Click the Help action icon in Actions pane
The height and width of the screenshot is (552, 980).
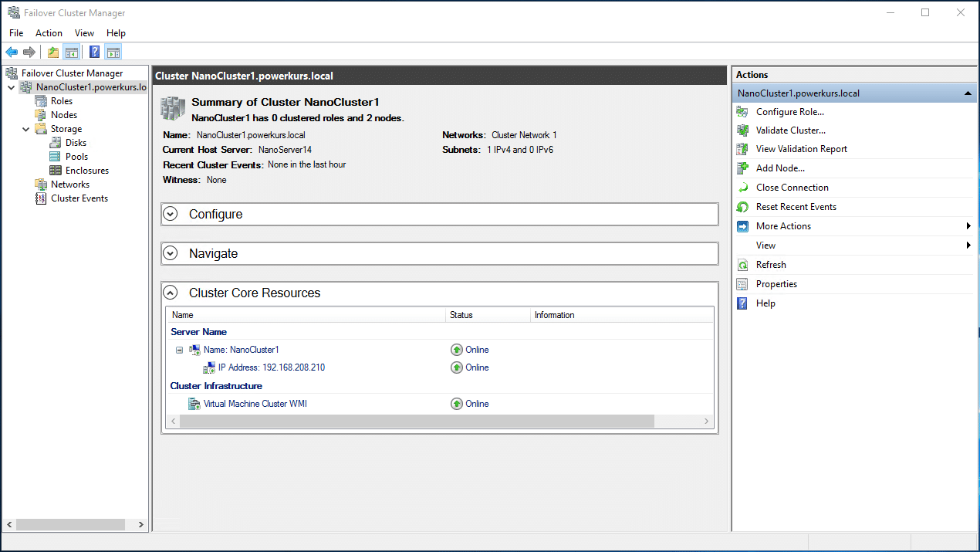742,303
